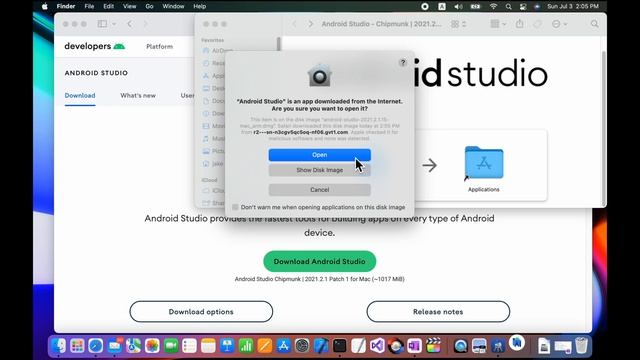Image resolution: width=640 pixels, height=360 pixels.
Task: Click the Download options button
Action: [x=201, y=311]
